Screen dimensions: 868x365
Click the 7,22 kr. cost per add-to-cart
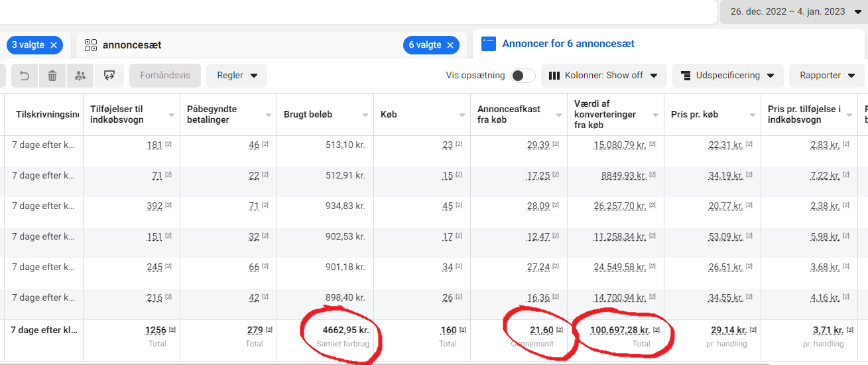click(826, 175)
